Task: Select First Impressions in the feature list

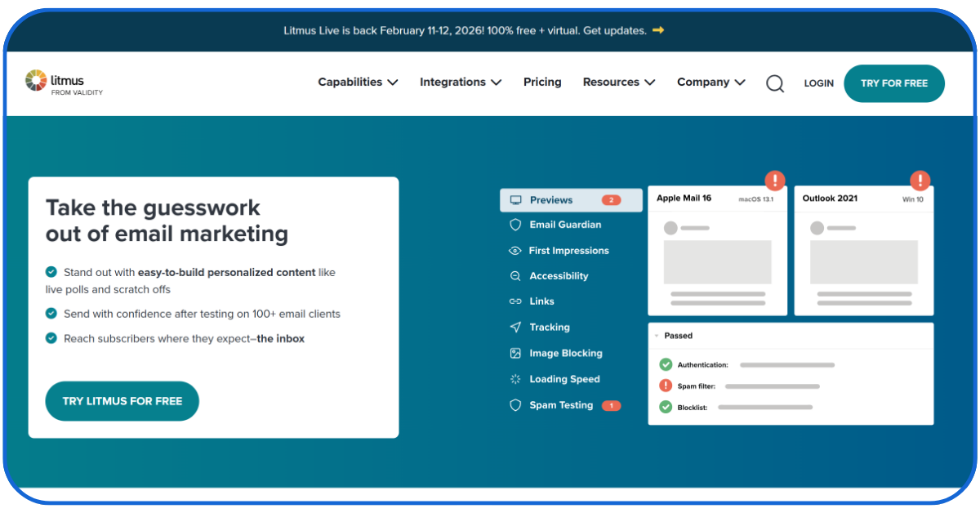Action: [569, 251]
